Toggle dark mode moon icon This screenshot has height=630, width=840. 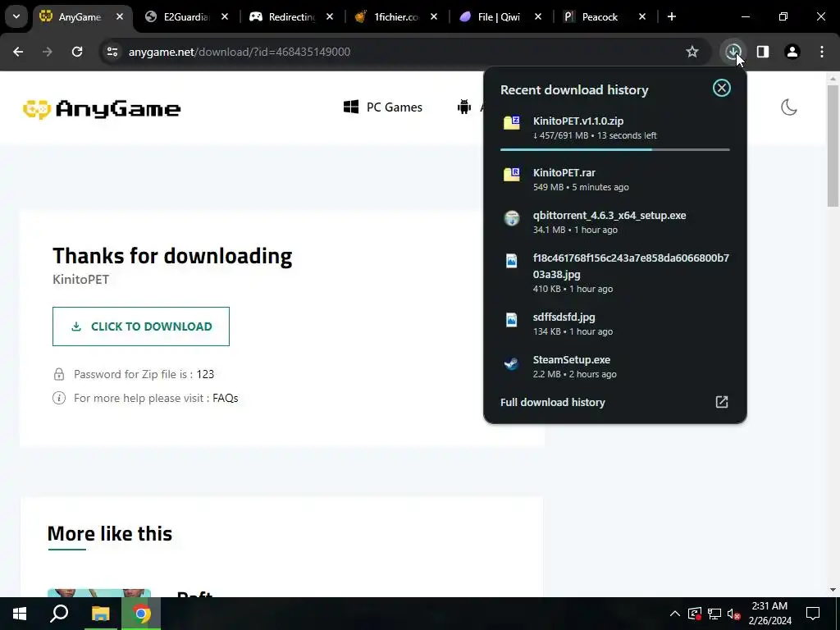click(789, 107)
